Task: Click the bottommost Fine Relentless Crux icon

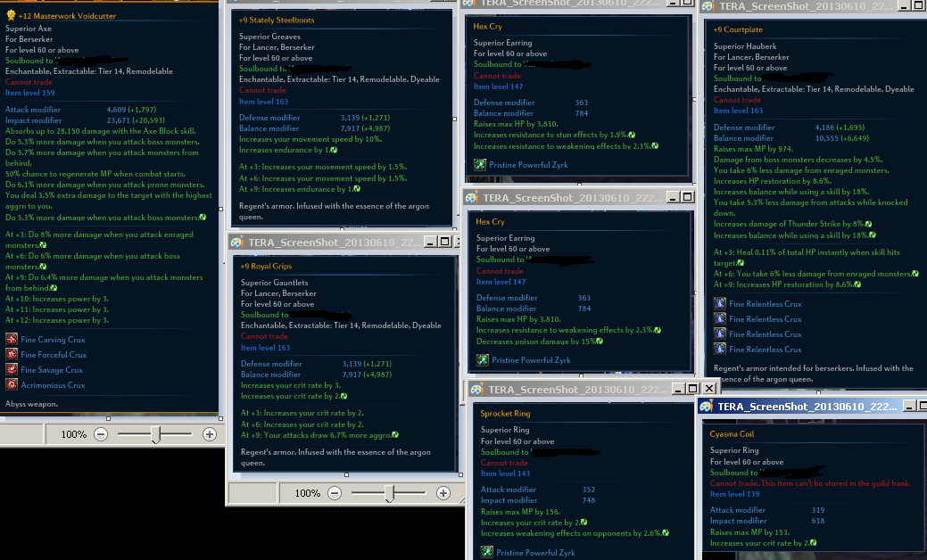Action: point(719,350)
